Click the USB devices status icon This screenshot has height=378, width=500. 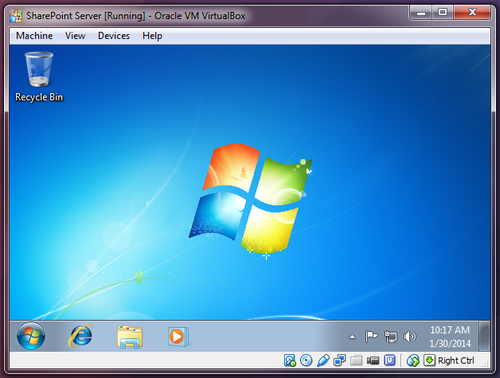[x=323, y=360]
